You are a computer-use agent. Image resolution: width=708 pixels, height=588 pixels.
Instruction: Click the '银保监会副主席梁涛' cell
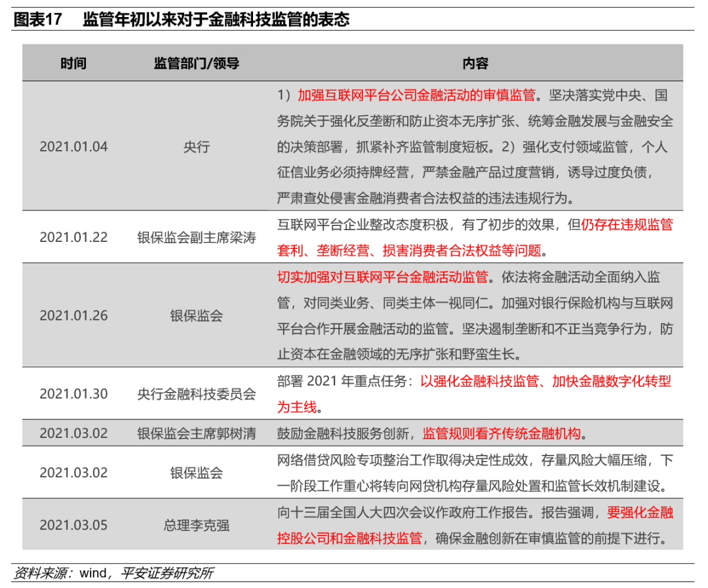pos(197,237)
